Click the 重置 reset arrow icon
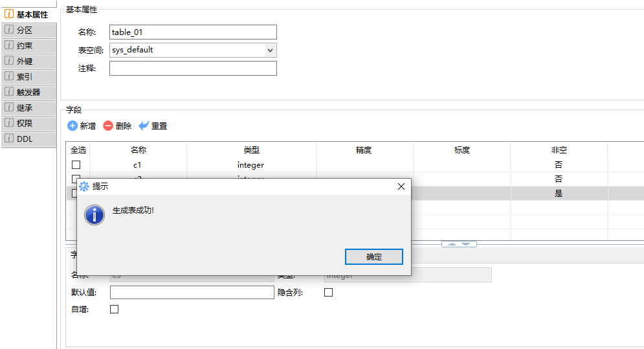The image size is (644, 349). coord(144,126)
